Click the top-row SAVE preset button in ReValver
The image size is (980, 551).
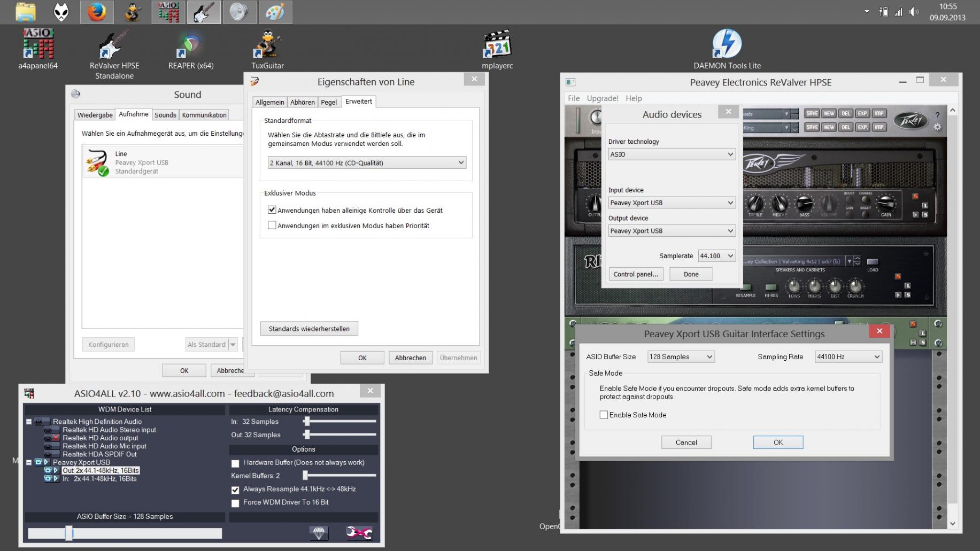click(812, 113)
